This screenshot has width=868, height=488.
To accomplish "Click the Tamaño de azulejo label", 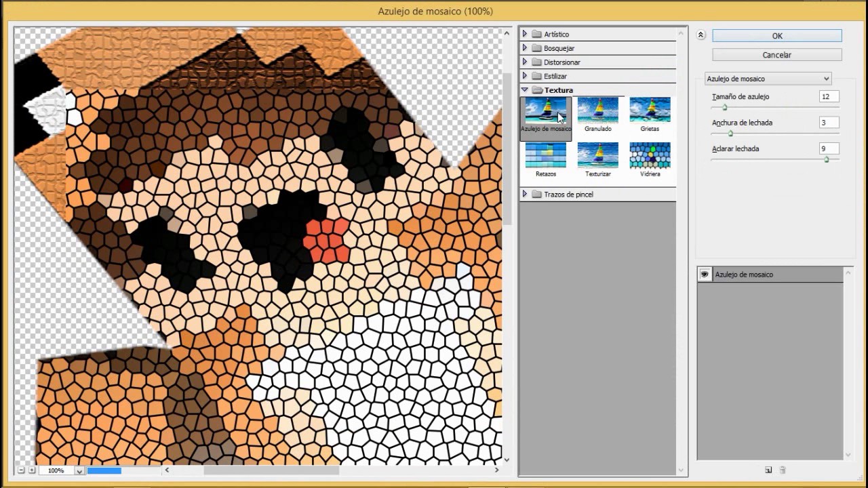I will click(x=741, y=97).
